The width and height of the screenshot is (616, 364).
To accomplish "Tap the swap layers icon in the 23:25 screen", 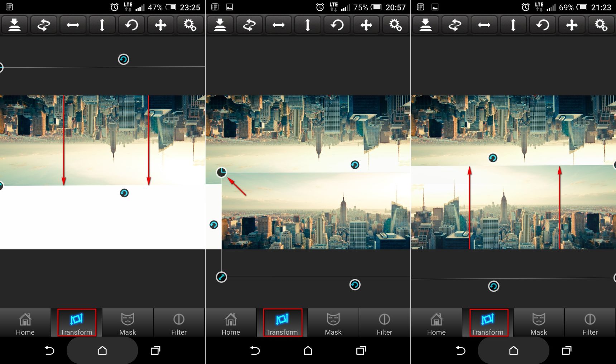I will pyautogui.click(x=44, y=25).
